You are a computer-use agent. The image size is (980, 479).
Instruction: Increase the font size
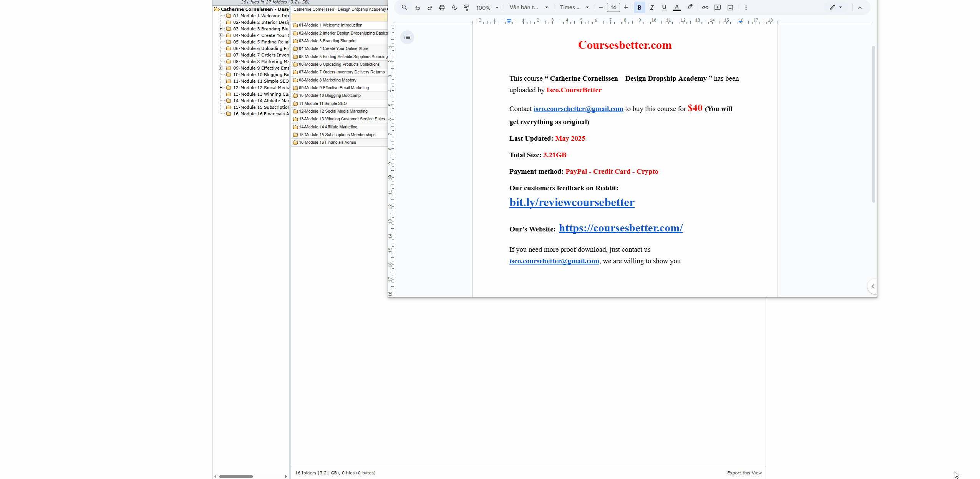[626, 7]
